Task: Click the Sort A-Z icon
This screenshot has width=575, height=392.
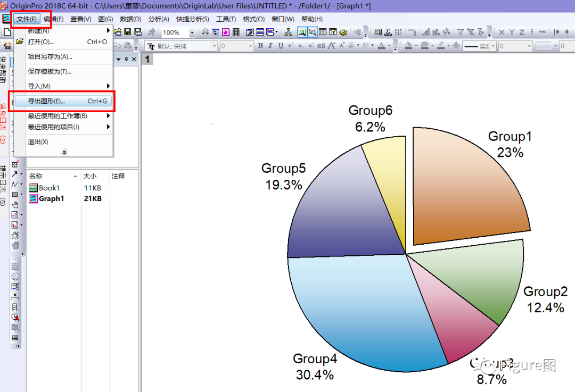Action: click(x=399, y=32)
